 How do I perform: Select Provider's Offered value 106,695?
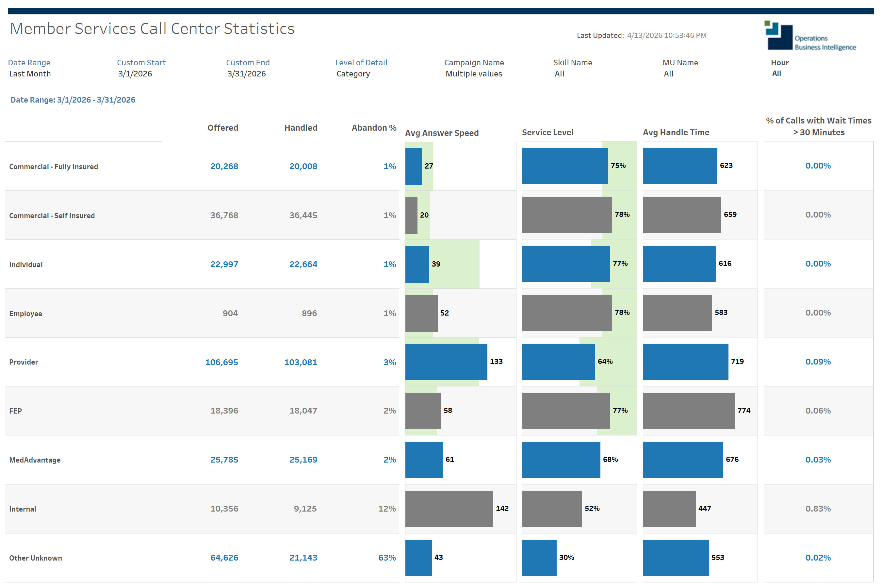[x=221, y=362]
